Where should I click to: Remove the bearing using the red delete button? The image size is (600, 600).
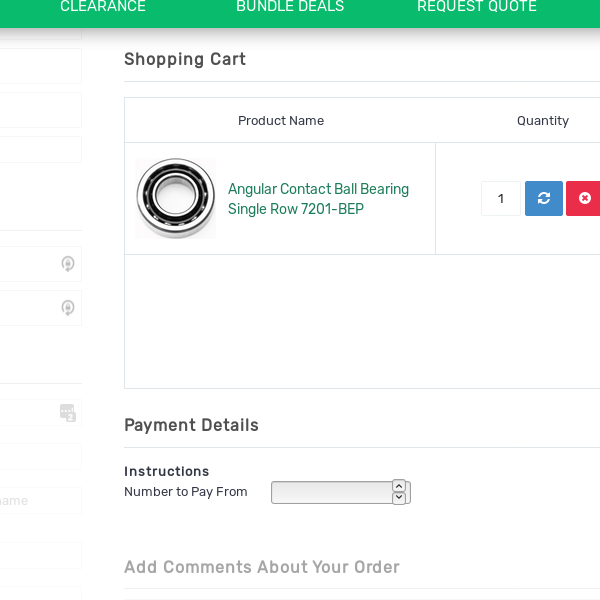584,198
